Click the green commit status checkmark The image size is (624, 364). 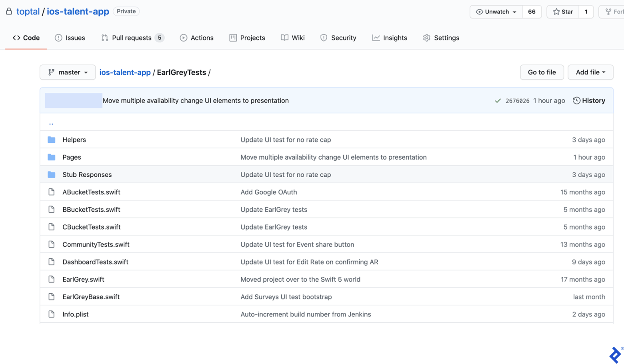(x=498, y=100)
